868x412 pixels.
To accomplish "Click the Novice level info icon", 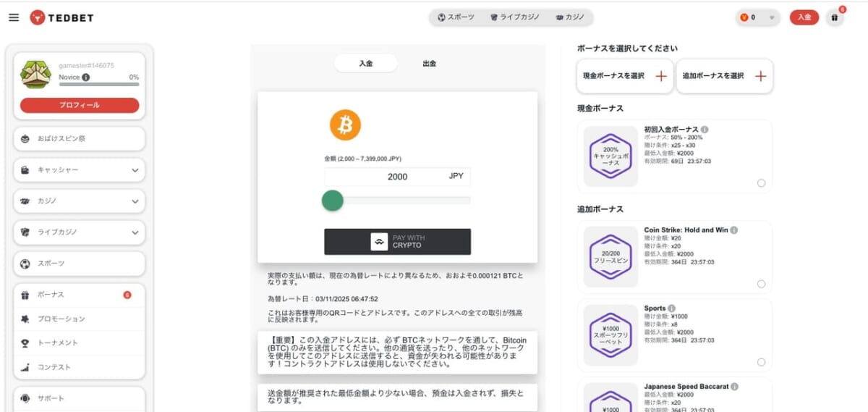I will (x=86, y=77).
